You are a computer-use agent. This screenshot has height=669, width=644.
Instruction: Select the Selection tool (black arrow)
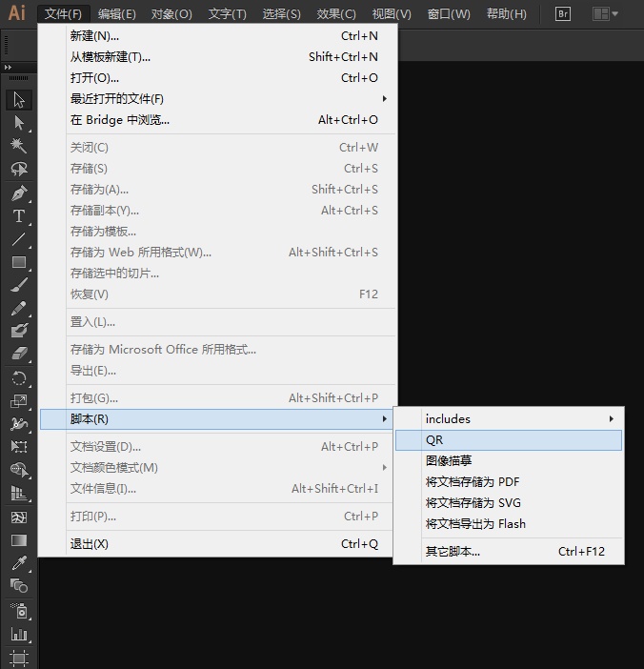point(19,100)
